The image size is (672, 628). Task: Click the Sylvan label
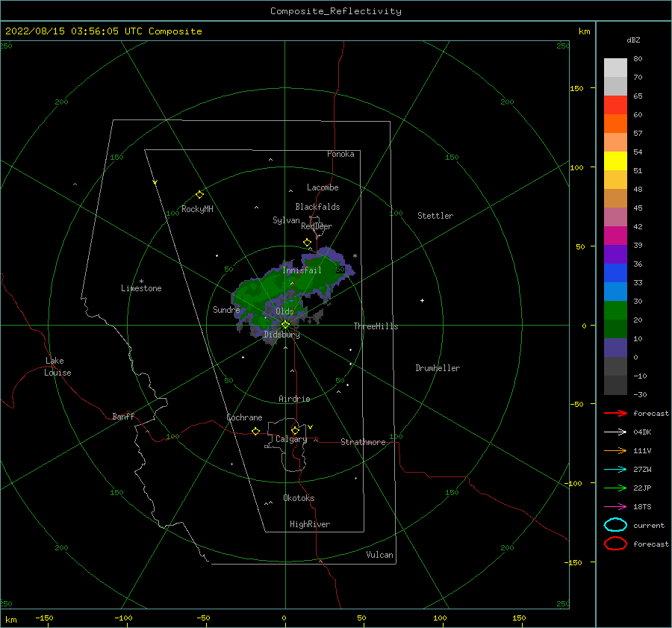(x=286, y=220)
